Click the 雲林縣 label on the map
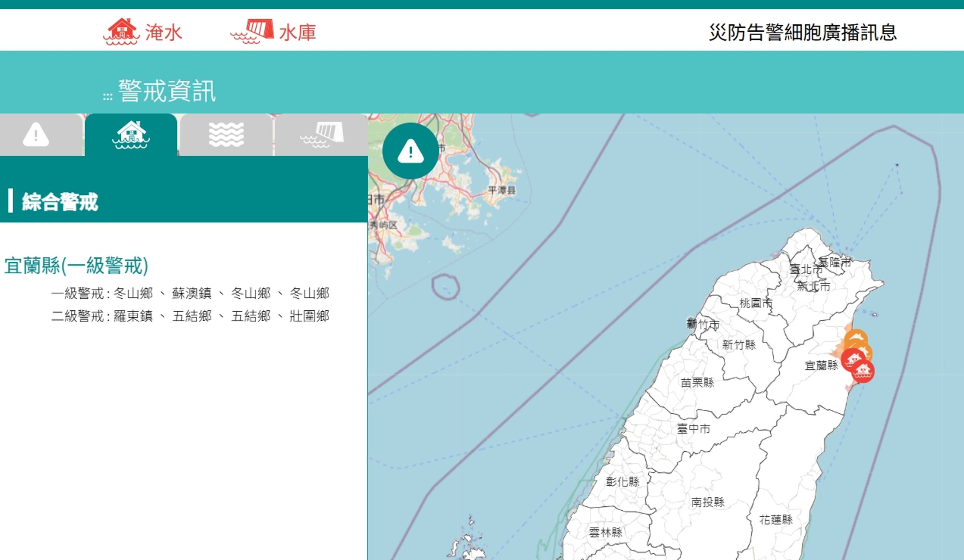The image size is (964, 560). pyautogui.click(x=606, y=533)
